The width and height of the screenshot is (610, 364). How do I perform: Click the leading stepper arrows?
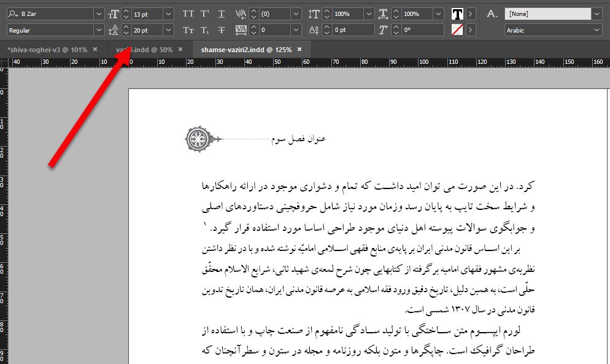127,29
